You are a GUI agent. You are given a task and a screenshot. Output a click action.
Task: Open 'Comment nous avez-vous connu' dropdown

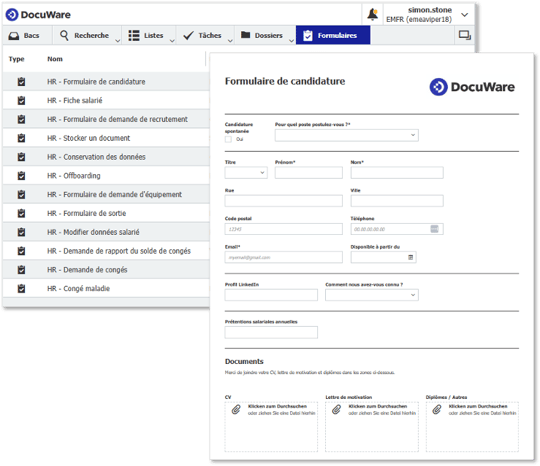coord(372,295)
